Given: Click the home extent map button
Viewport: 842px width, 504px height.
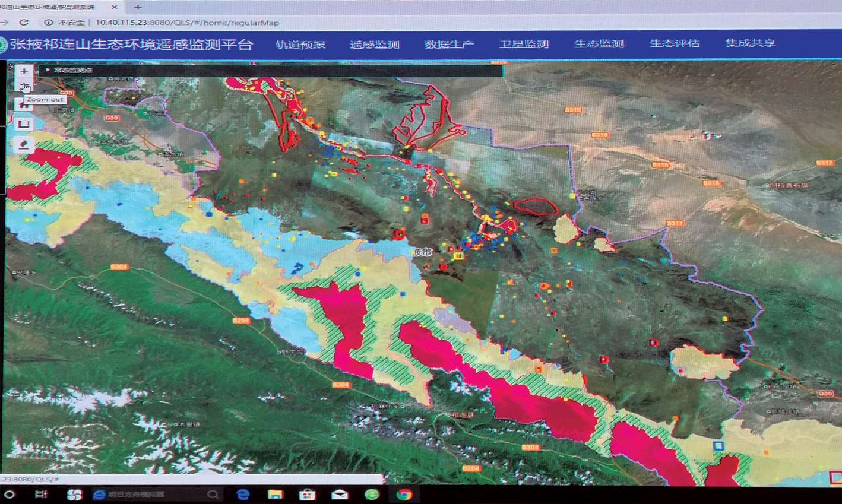Looking at the screenshot, I should pos(24,106).
